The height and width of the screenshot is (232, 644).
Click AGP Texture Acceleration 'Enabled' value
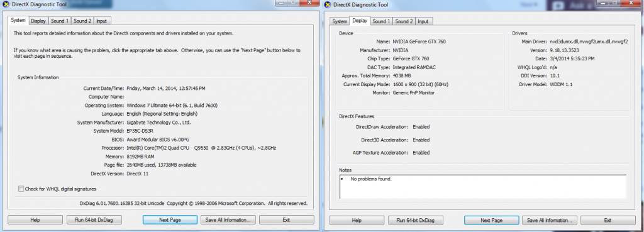tap(421, 153)
